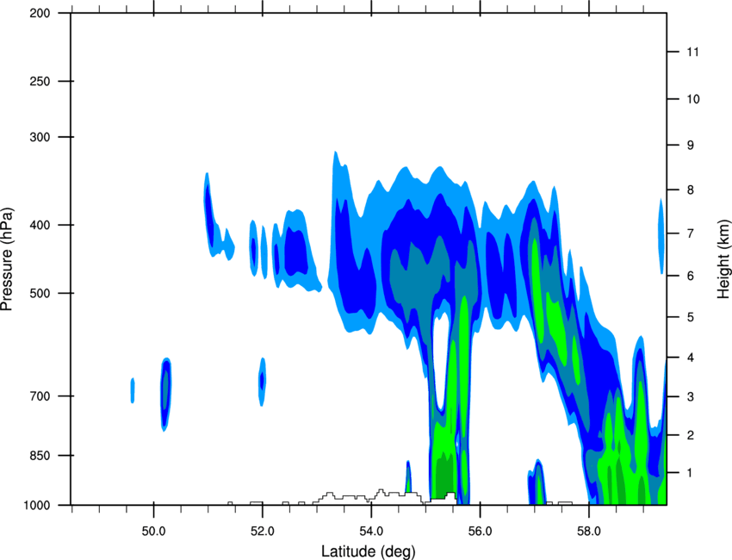This screenshot has height=560, width=732.
Task: Click the 1000 pressure tick label
Action: click(37, 506)
